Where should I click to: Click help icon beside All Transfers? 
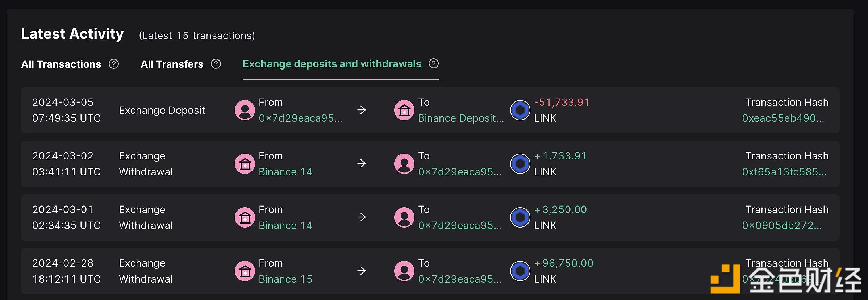(x=216, y=64)
